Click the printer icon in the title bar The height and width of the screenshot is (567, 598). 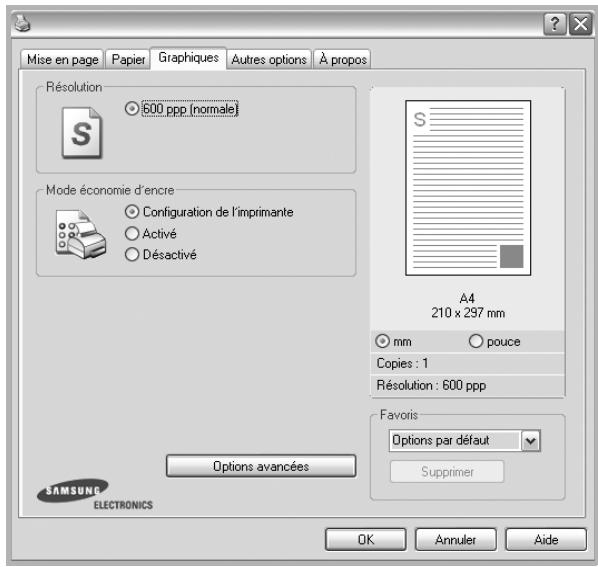point(22,23)
